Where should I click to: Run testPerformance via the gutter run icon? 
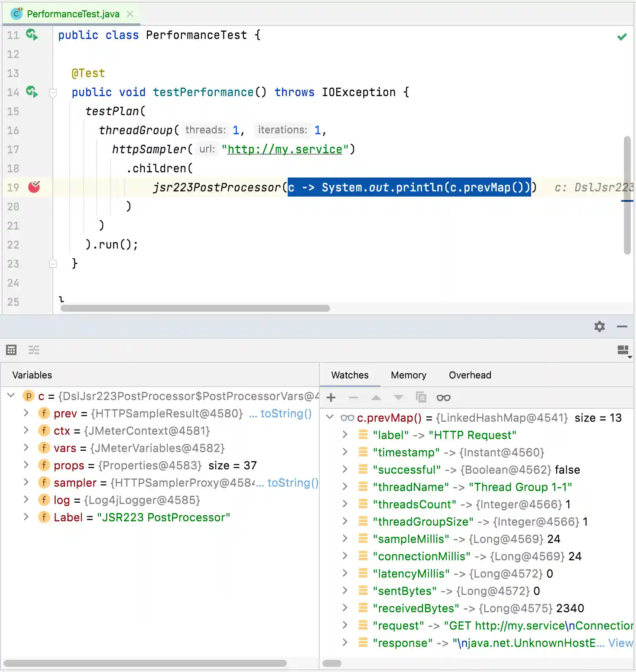pyautogui.click(x=31, y=92)
